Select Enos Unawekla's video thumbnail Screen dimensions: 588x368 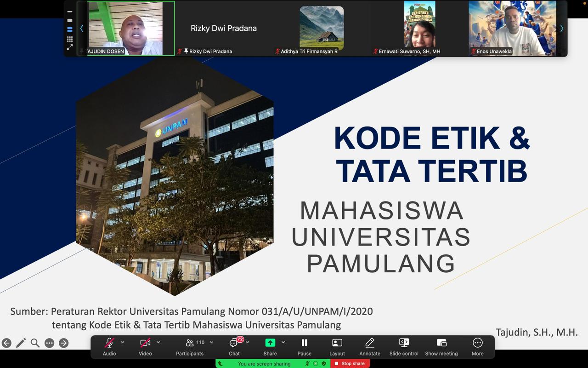[512, 29]
